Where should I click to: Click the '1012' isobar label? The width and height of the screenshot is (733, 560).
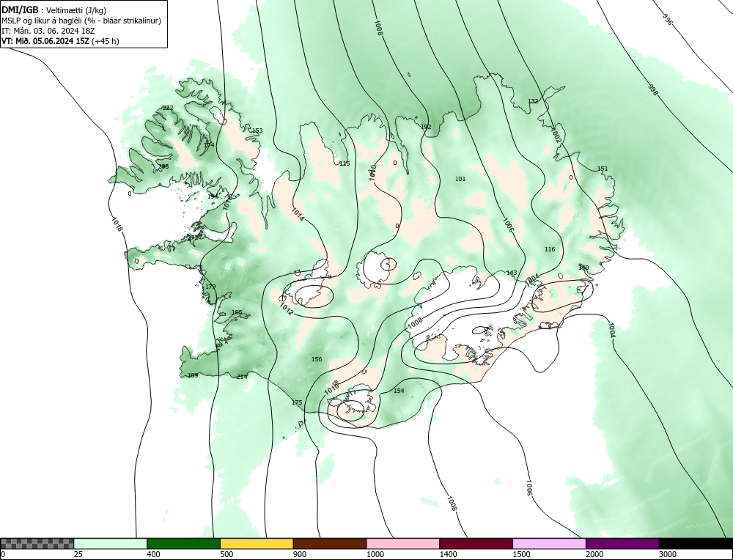(286, 309)
